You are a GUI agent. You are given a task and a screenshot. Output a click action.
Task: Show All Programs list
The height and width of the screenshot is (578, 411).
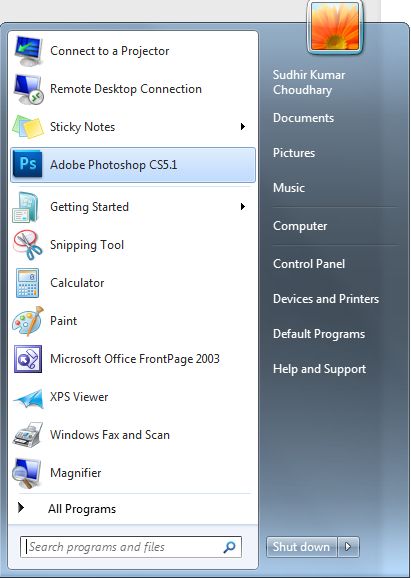[82, 509]
